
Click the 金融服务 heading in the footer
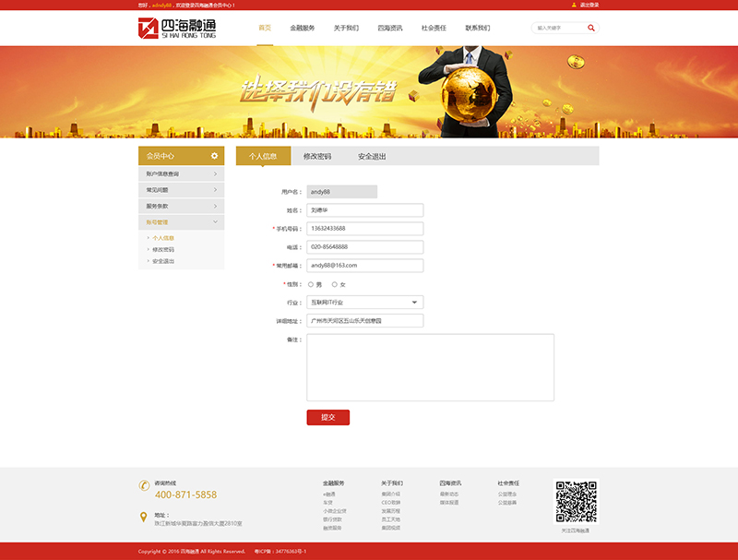[334, 483]
